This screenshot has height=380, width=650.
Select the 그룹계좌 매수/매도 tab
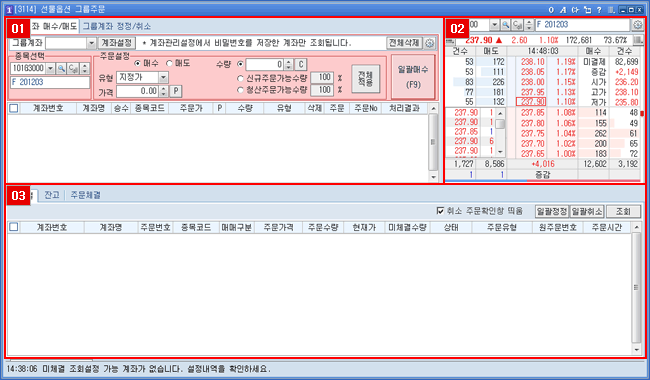(54, 26)
